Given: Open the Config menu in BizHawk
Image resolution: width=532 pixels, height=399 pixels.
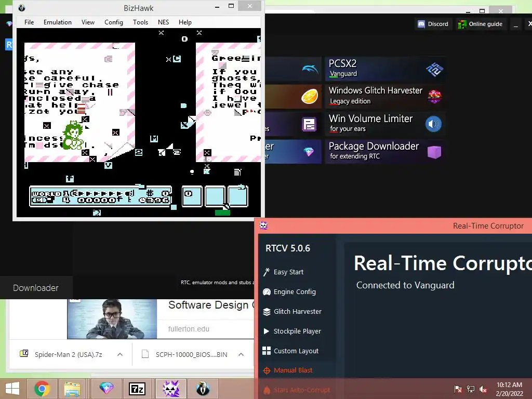Looking at the screenshot, I should [x=114, y=22].
